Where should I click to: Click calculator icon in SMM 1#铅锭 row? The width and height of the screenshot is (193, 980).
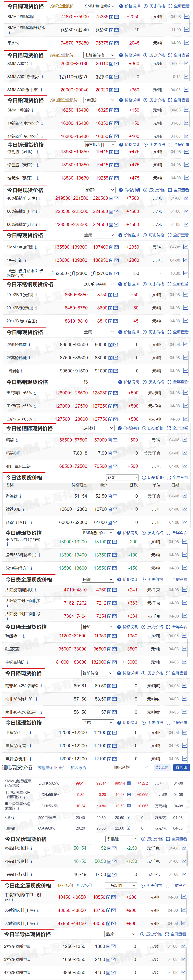point(111,110)
